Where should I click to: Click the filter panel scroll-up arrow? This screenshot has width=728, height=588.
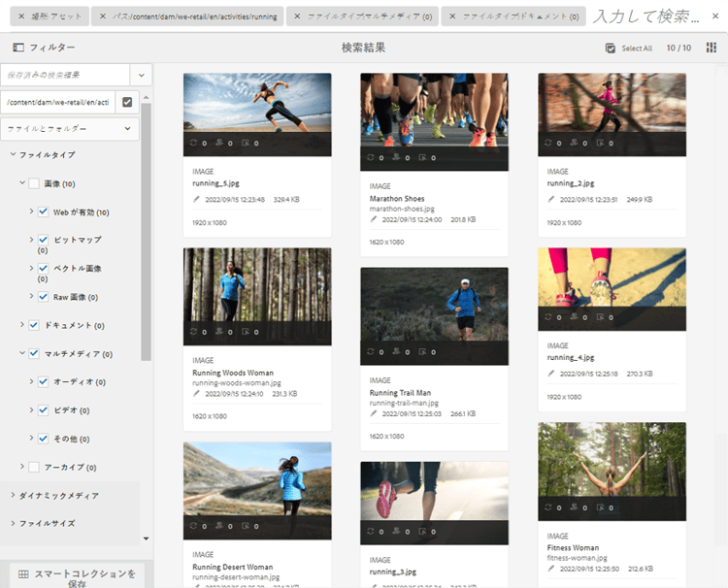click(147, 97)
